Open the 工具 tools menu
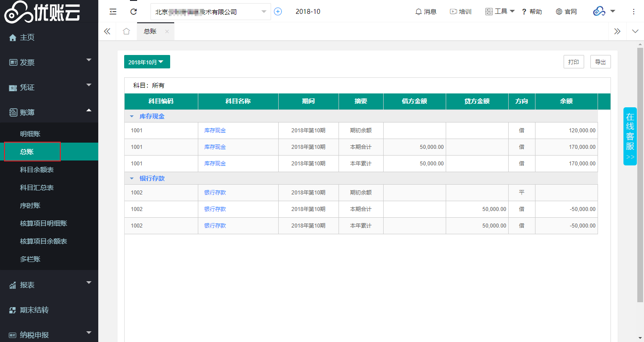 point(500,12)
